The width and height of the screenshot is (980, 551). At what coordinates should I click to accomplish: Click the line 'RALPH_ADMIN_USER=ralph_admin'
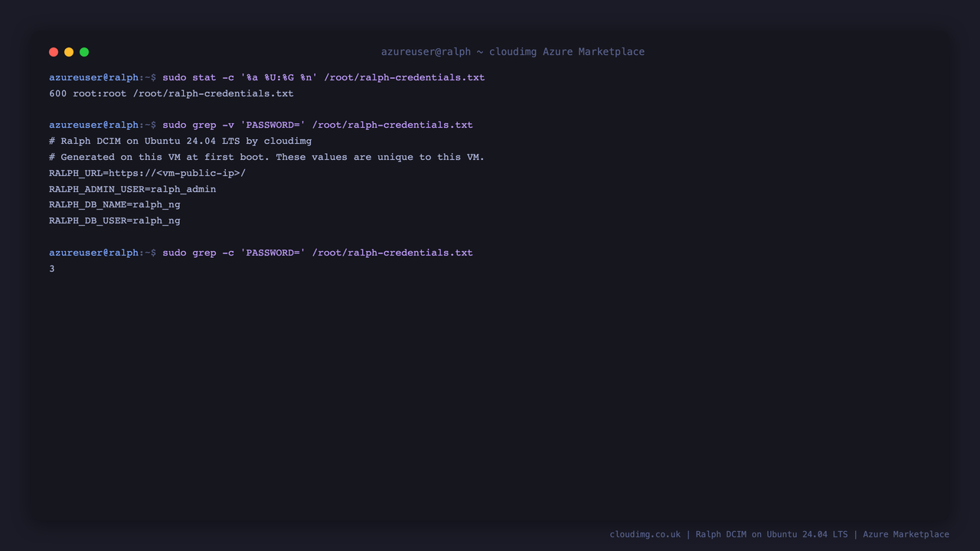(x=132, y=189)
